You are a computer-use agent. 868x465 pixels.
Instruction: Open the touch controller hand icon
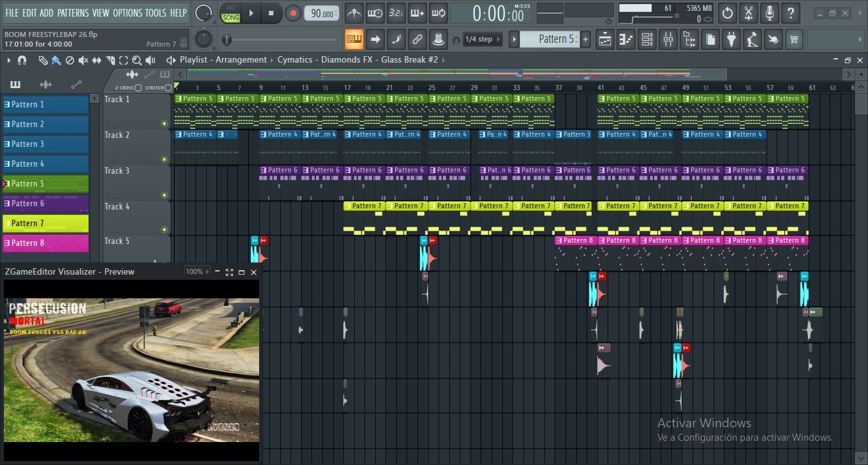pos(773,40)
